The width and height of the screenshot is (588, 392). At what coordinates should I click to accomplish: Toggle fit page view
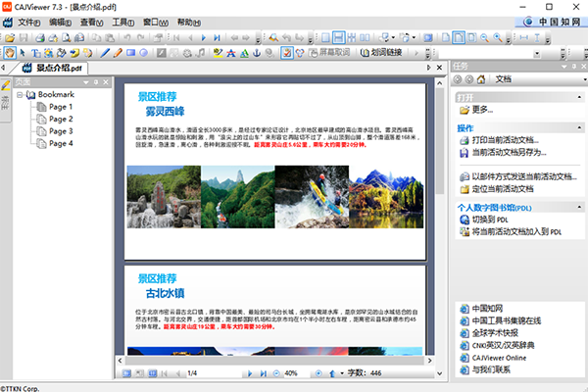(459, 37)
